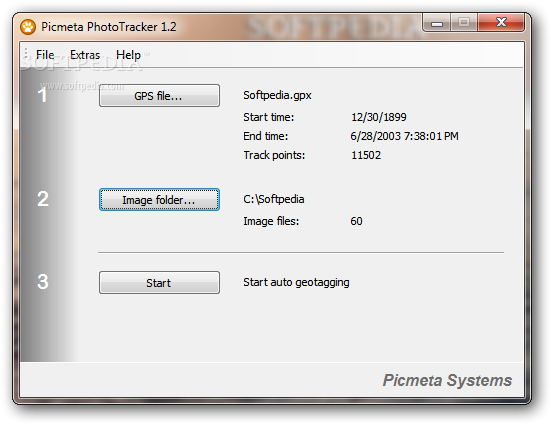Screen dimensions: 552x425
Task: Click the Start time value 12/30/1899
Action: pyautogui.click(x=379, y=117)
